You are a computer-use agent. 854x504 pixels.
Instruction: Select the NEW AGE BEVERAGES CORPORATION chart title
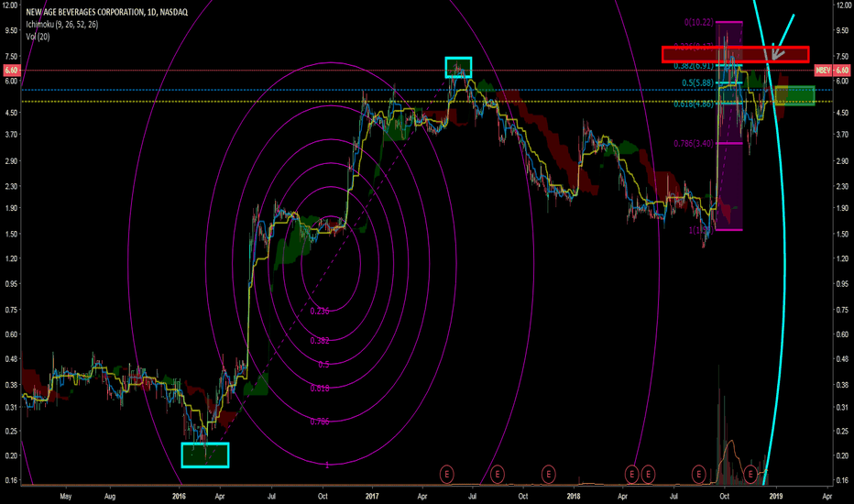click(106, 12)
